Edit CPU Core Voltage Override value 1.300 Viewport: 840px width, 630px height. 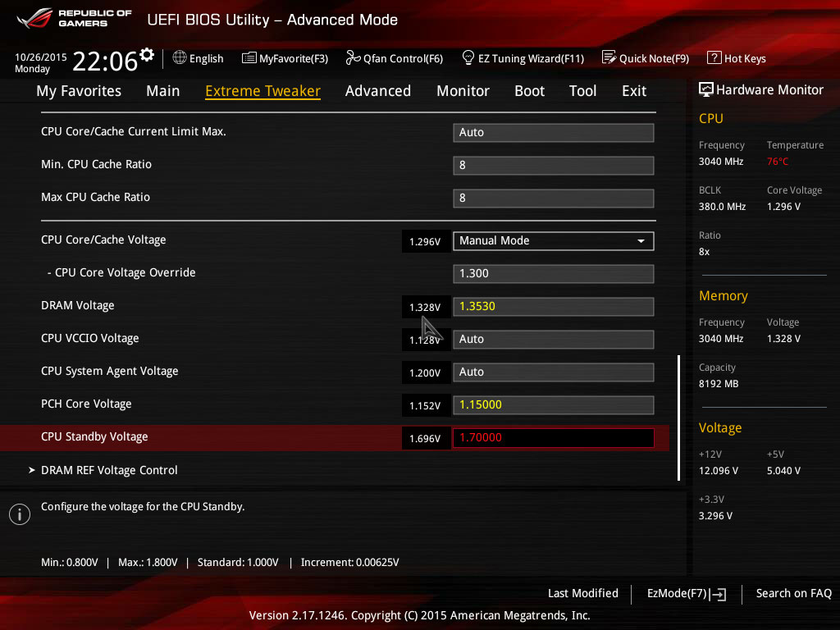(554, 274)
